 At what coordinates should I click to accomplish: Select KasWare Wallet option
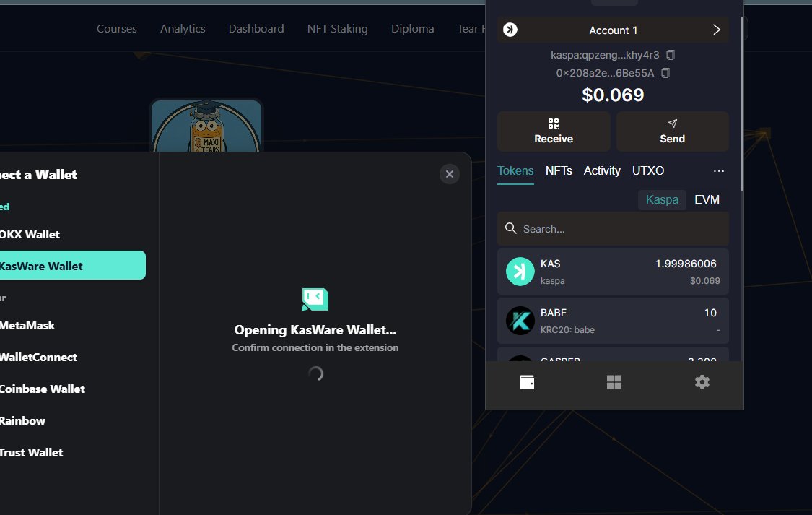click(71, 265)
